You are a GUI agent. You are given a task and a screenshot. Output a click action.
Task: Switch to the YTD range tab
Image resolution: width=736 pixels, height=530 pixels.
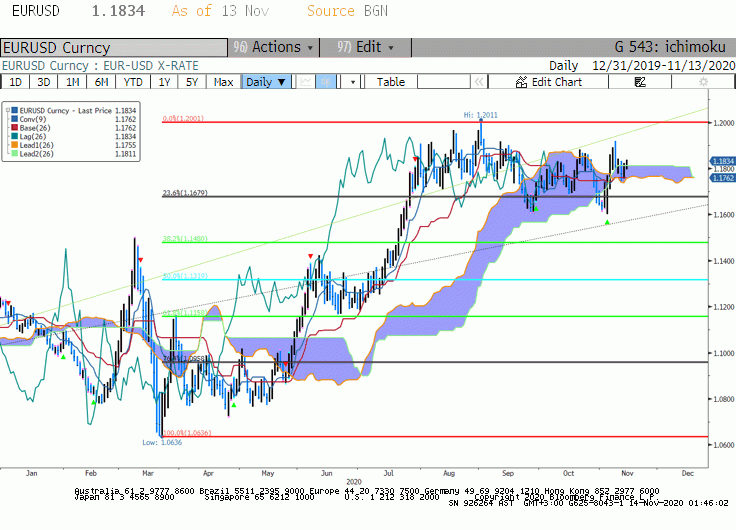[x=133, y=82]
